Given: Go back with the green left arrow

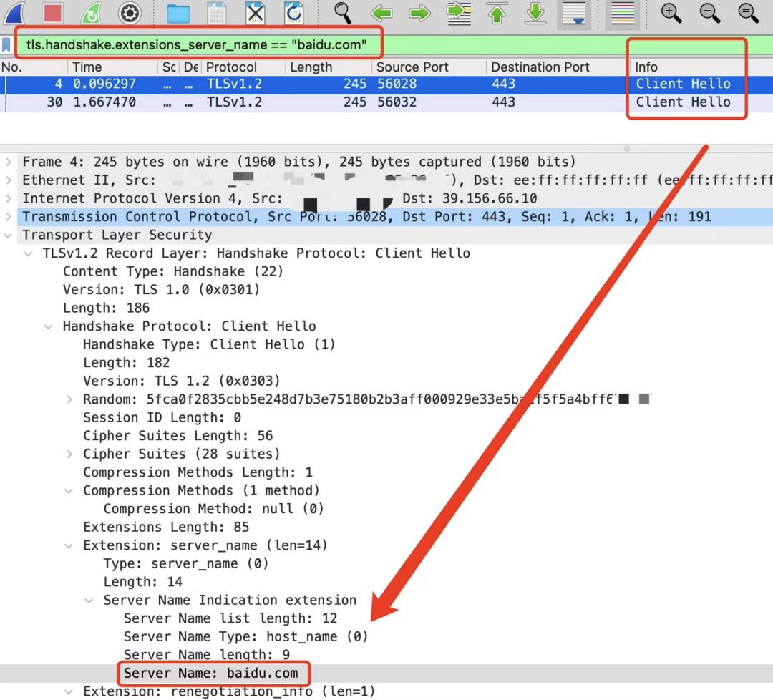Looking at the screenshot, I should click(x=381, y=13).
